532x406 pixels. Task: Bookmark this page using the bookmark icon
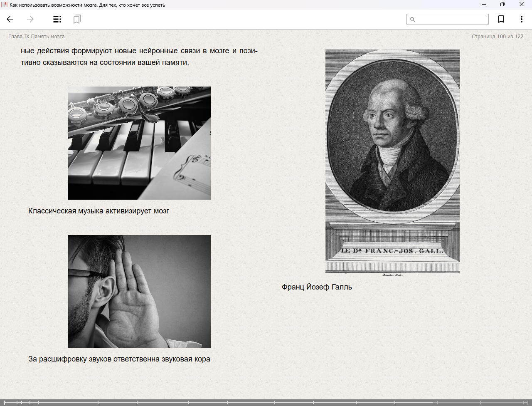tap(501, 19)
